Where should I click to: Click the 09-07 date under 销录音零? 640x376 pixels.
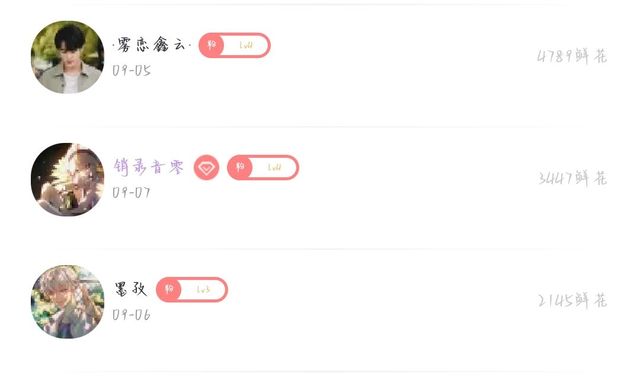131,192
